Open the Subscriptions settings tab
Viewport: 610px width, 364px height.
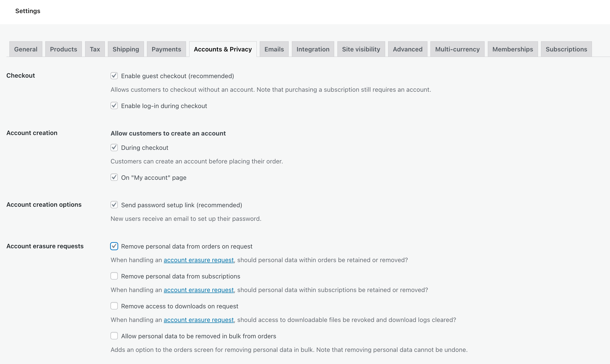566,49
